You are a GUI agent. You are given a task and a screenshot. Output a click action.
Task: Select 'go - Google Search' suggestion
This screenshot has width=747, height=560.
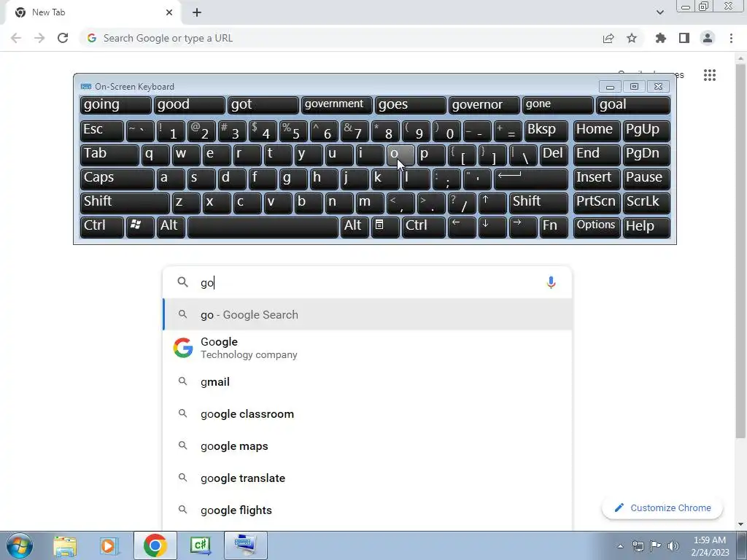click(x=368, y=314)
